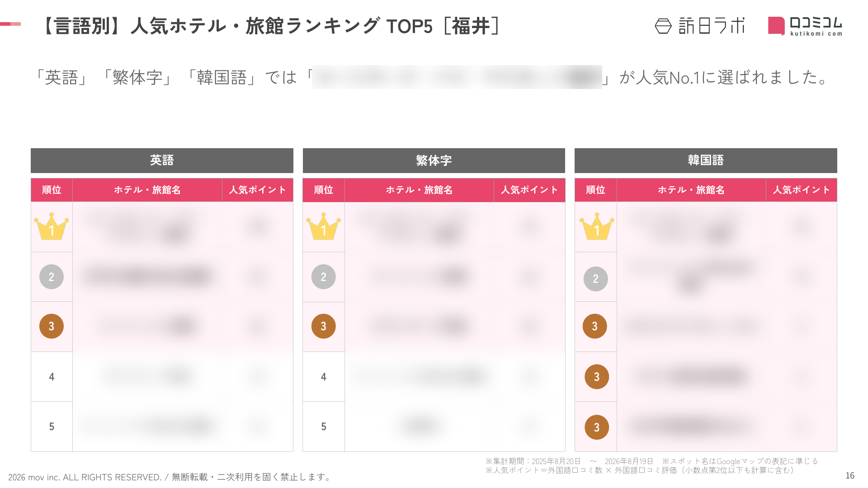
Task: Select the 韓国語 table header
Action: [x=706, y=160]
